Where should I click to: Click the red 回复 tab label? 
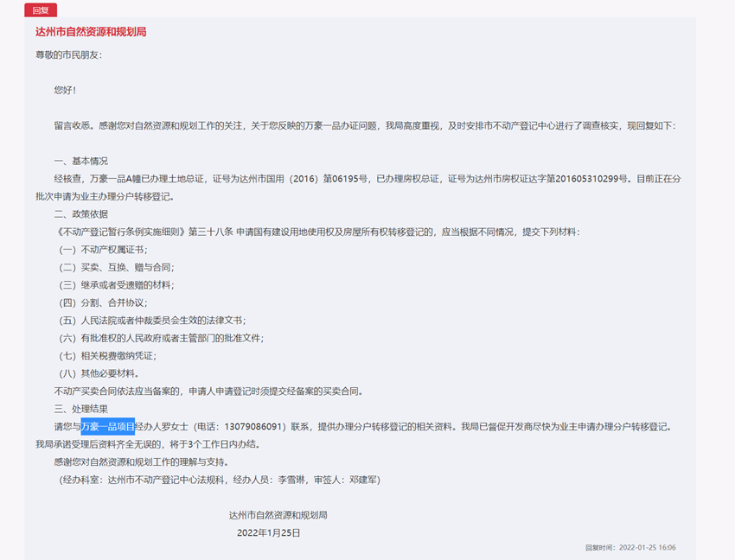click(41, 10)
